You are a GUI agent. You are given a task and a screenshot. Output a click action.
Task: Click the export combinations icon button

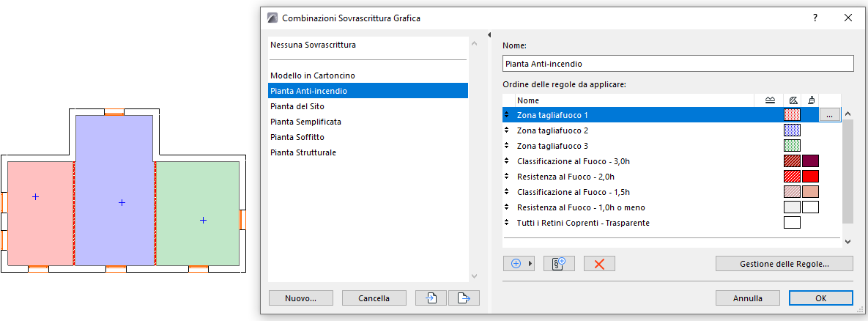[x=462, y=298]
